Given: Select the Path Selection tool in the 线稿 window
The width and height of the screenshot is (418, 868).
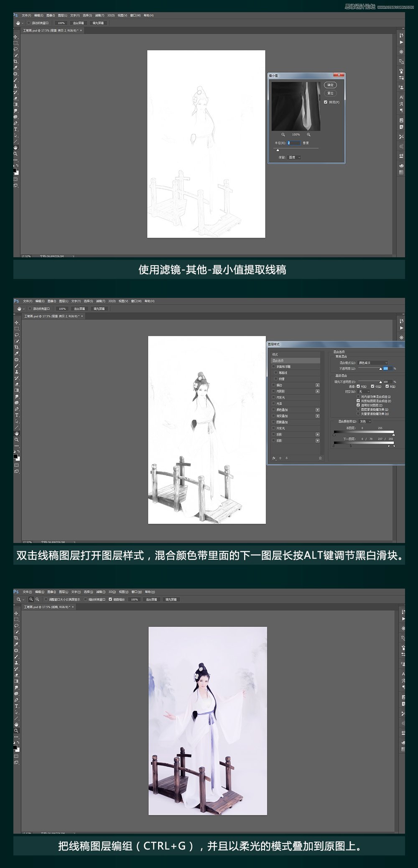Looking at the screenshot, I should pos(16,712).
